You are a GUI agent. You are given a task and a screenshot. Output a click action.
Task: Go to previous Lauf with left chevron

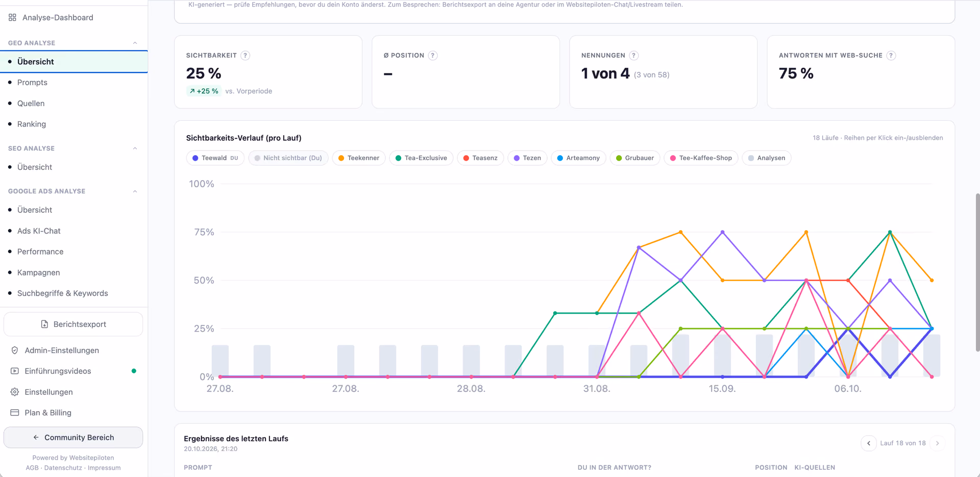pyautogui.click(x=869, y=443)
